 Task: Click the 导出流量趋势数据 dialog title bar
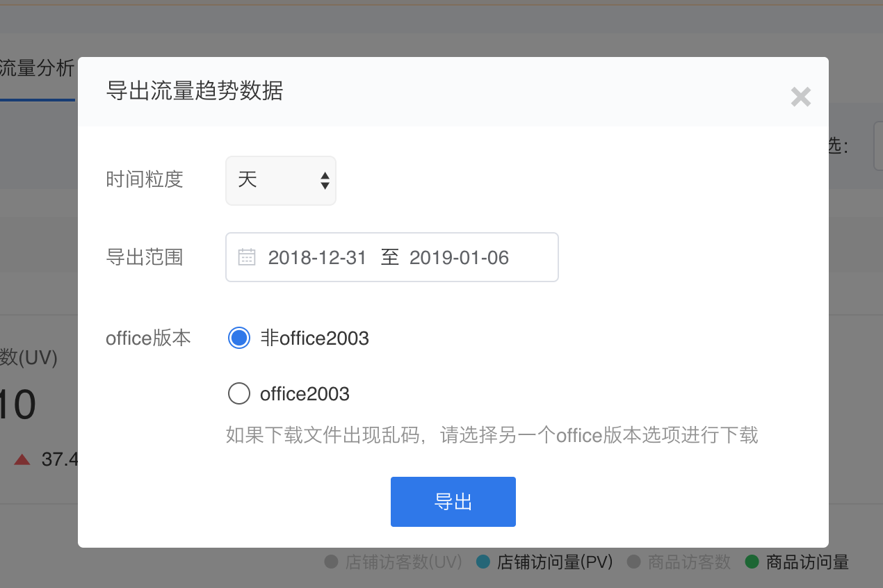click(453, 92)
